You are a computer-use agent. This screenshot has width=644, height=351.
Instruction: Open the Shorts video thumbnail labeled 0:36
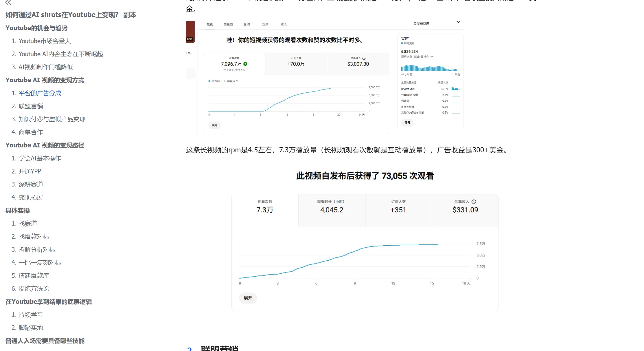pyautogui.click(x=190, y=32)
